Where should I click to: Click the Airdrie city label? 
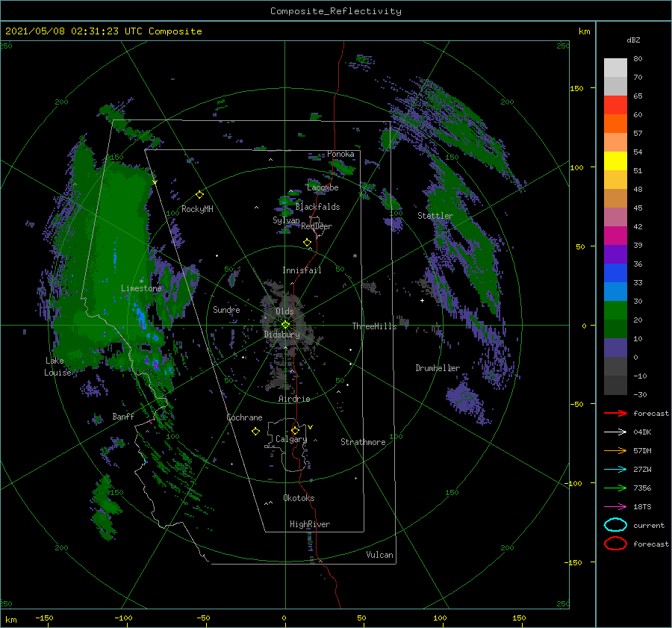(294, 399)
